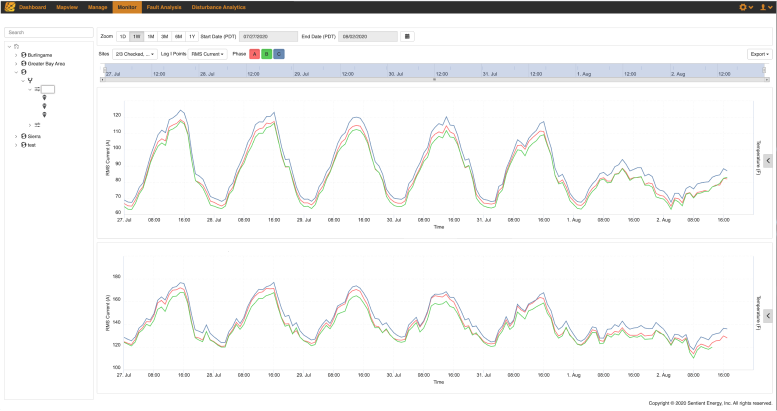Click the home root icon in tree
Screen dimensions: 777x411
click(x=16, y=47)
